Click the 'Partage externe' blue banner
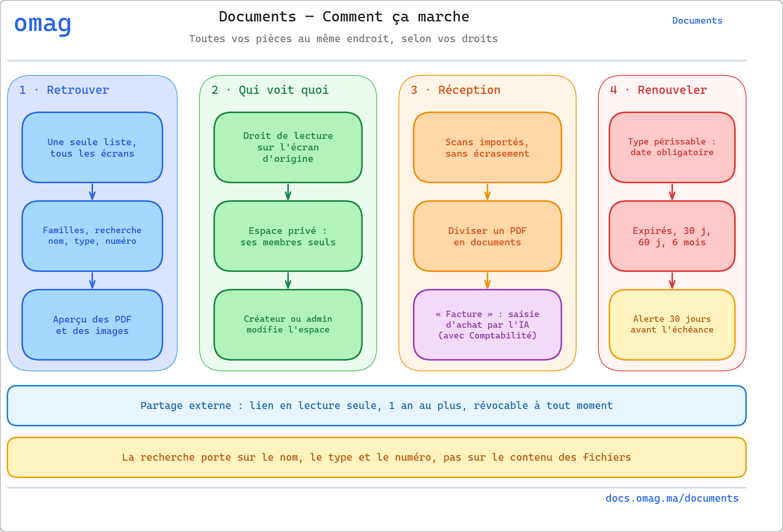 click(x=377, y=406)
